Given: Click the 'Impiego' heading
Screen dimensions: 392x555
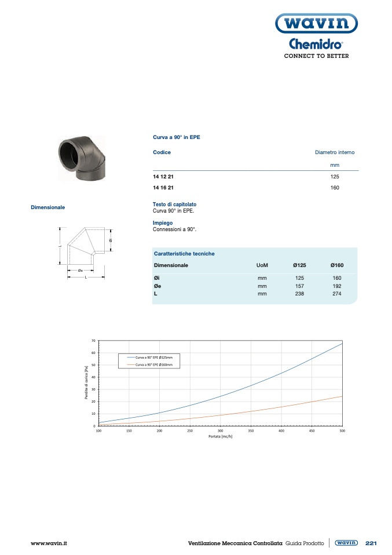Looking at the screenshot, I should (x=162, y=223).
